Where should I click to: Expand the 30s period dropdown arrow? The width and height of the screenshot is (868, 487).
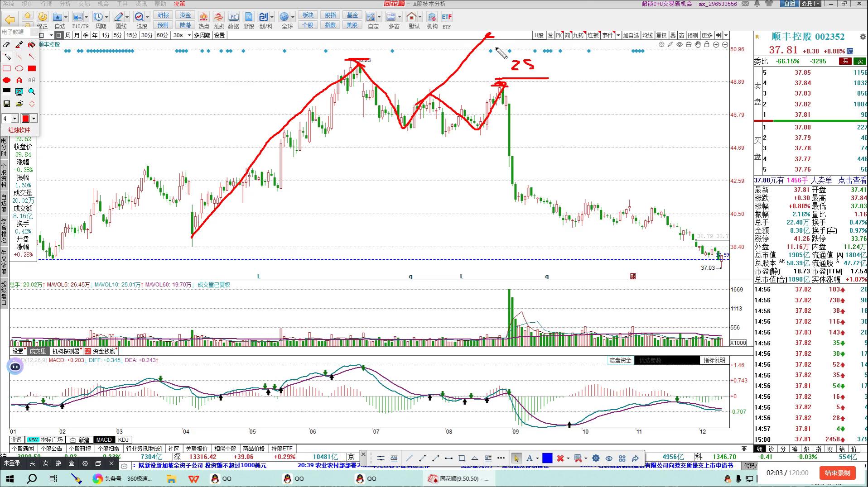189,35
